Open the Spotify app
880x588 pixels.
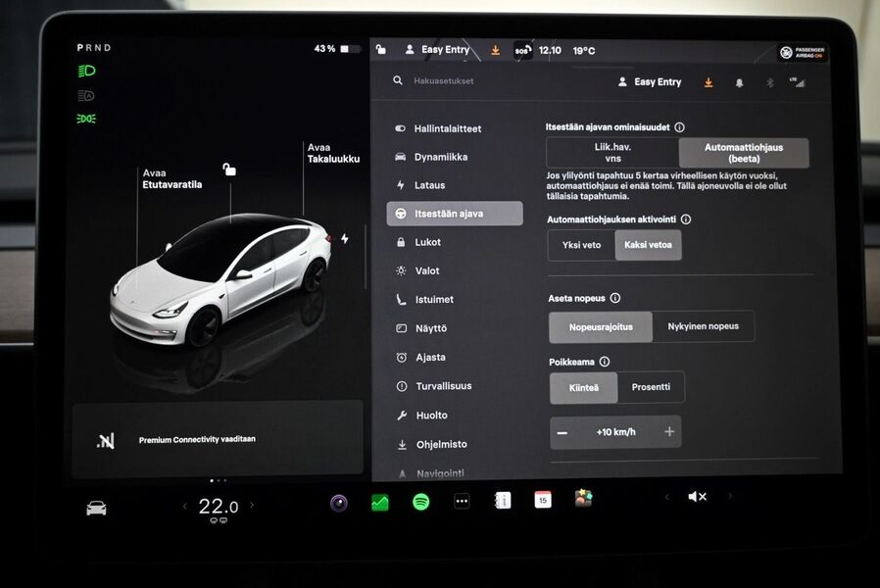[421, 502]
